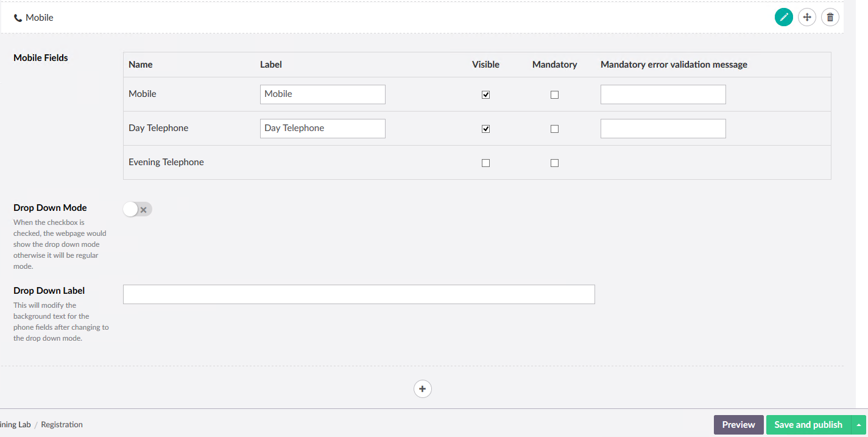Screen dimensions: 868x437
Task: Click Day Telephone's validation message field
Action: (x=663, y=128)
